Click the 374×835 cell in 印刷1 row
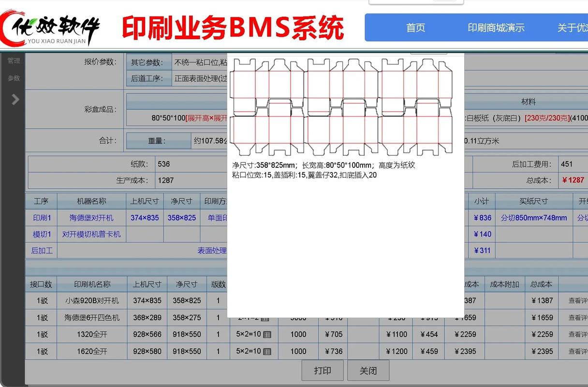The width and height of the screenshot is (588, 387). coord(145,218)
